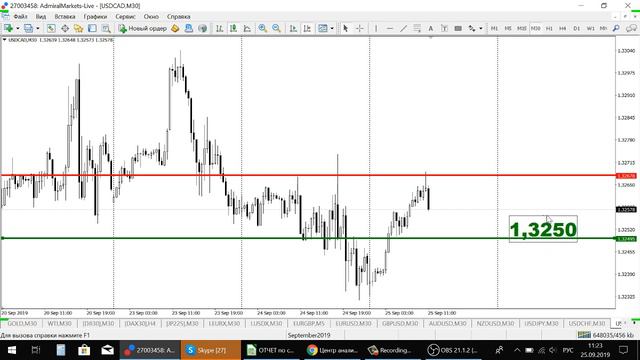Switch to the W1 timeframe
The image size is (640, 360).
tap(591, 28)
